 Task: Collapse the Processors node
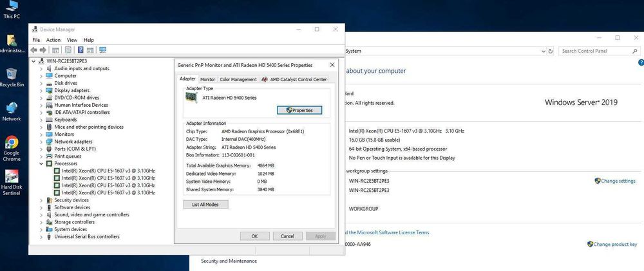[41, 164]
